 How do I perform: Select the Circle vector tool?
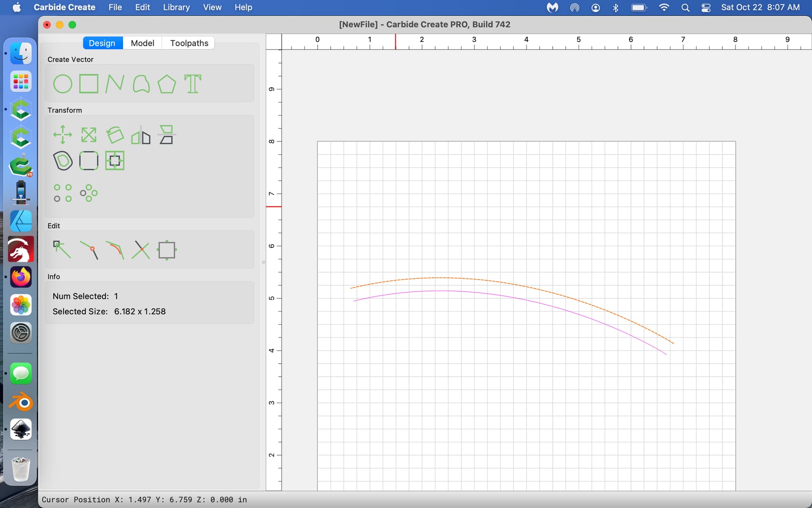[x=63, y=84]
